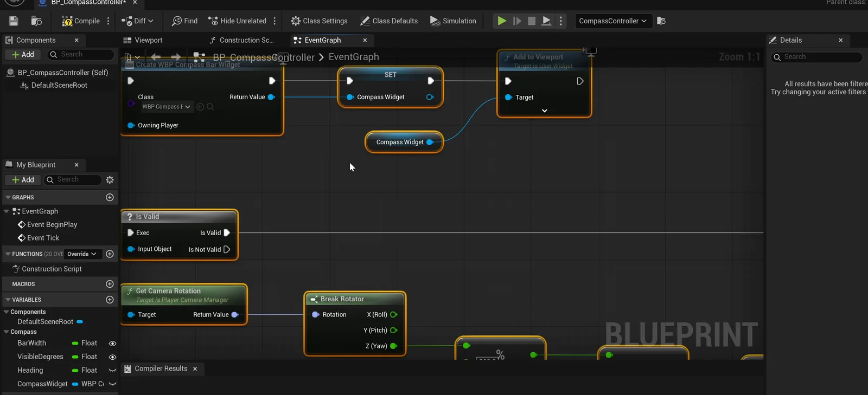The height and width of the screenshot is (395, 868).
Task: Add a new variable with the plus icon
Action: coord(110,300)
